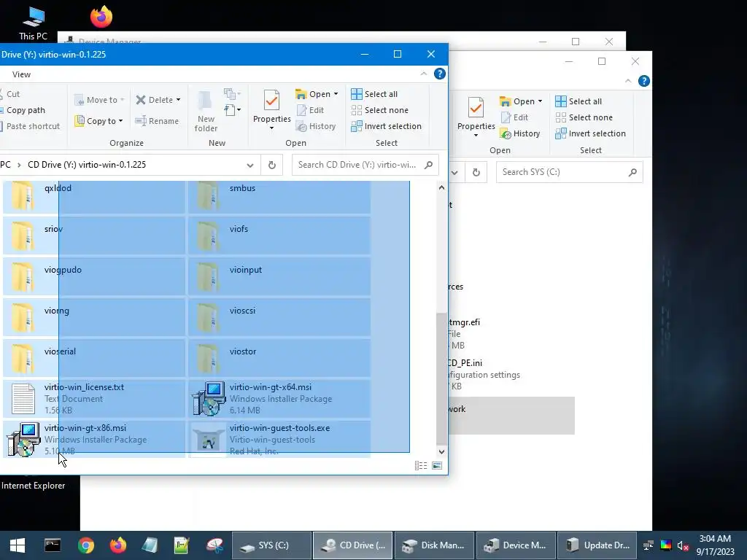Viewport: 747px width, 560px height.
Task: Expand the Delete dropdown arrow
Action: coord(179,100)
